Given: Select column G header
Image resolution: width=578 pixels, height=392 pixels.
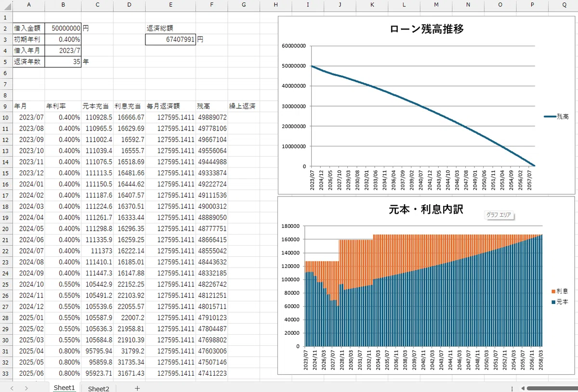Looking at the screenshot, I should [244, 5].
